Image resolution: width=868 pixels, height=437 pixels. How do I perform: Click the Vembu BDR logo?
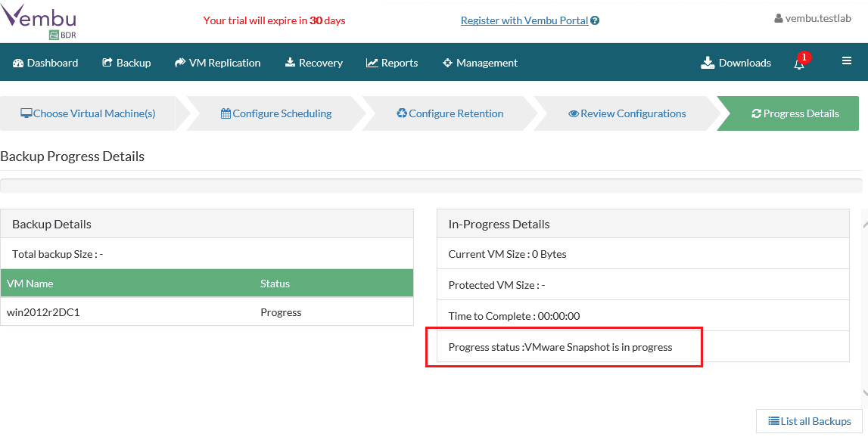(39, 22)
